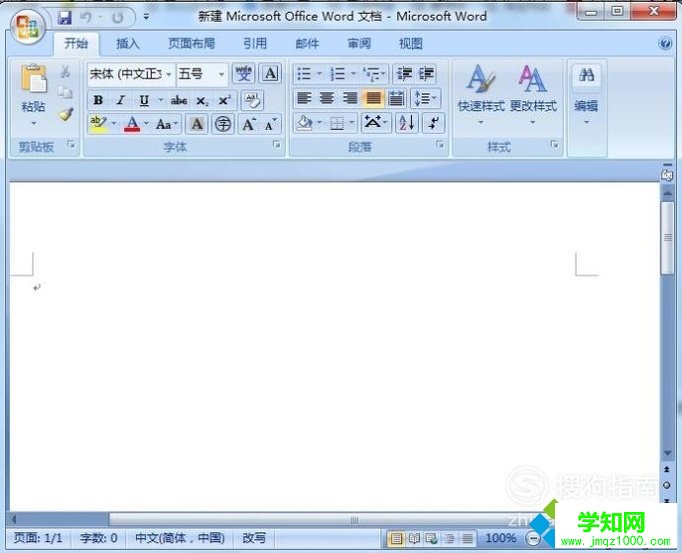Sort text A to Z

pyautogui.click(x=407, y=123)
